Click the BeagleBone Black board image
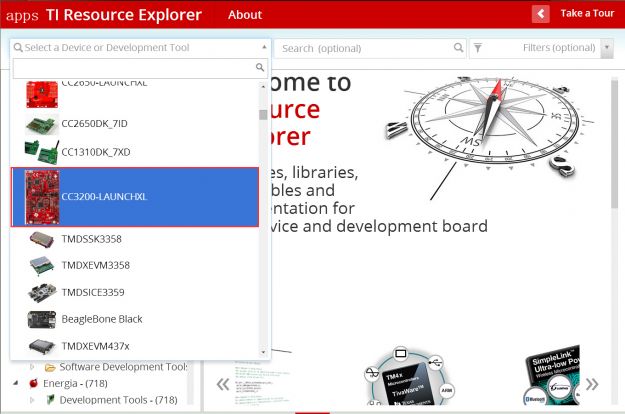 42,319
